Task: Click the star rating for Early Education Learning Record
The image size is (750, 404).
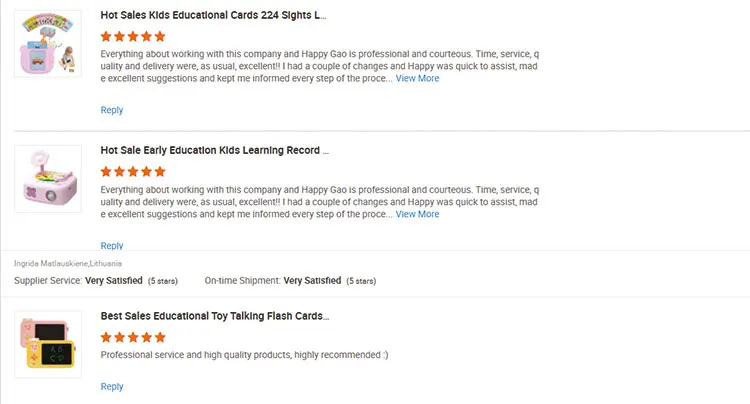Action: pyautogui.click(x=133, y=171)
